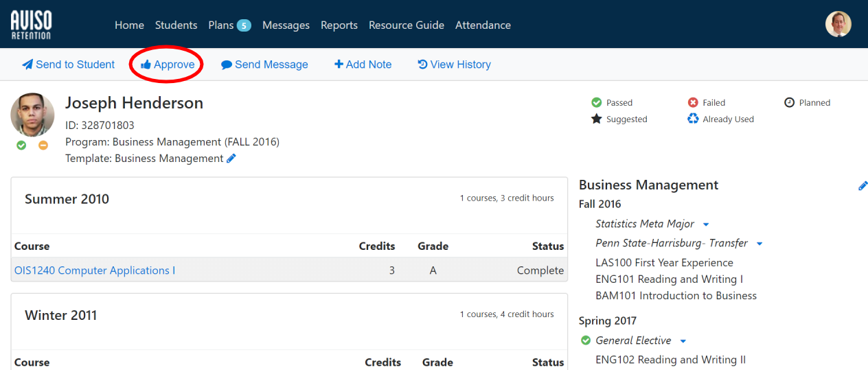Click the Aviso Retention logo
Screen dimensions: 868x370
click(x=31, y=25)
